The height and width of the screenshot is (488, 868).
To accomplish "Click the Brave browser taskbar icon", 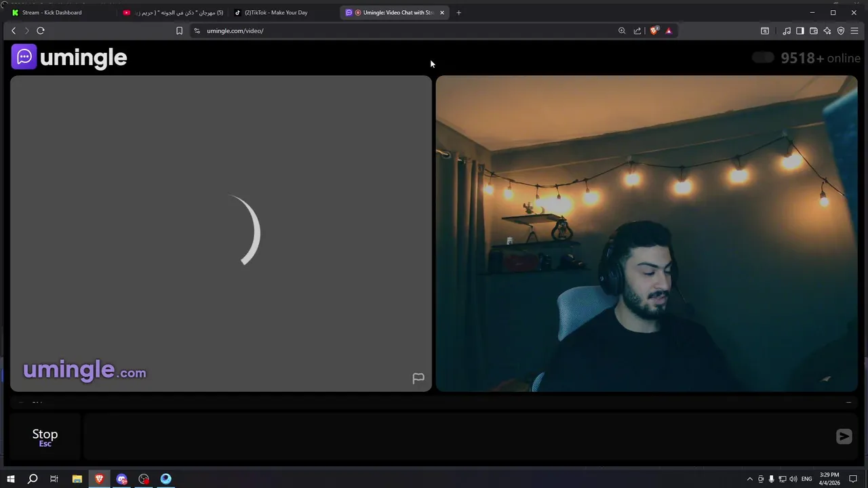I will [x=99, y=479].
